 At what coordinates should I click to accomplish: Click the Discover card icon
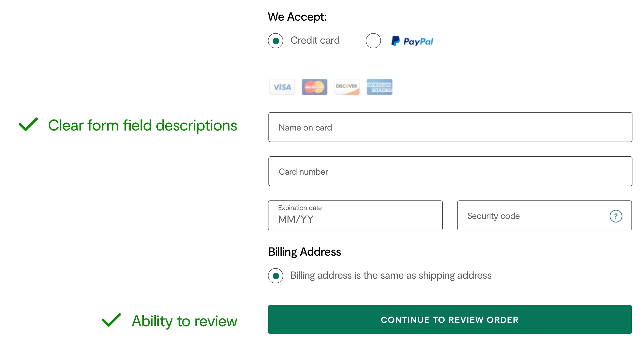point(347,87)
